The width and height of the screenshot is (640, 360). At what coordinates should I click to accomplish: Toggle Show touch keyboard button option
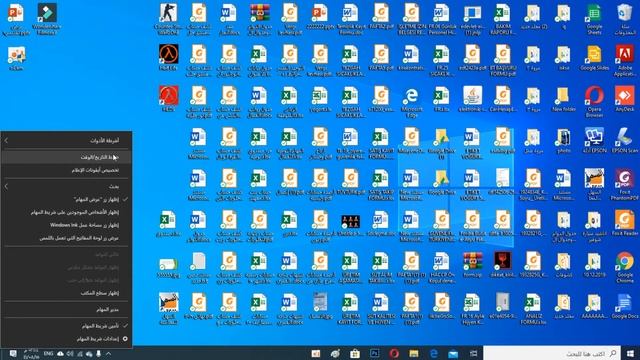[x=66, y=238]
